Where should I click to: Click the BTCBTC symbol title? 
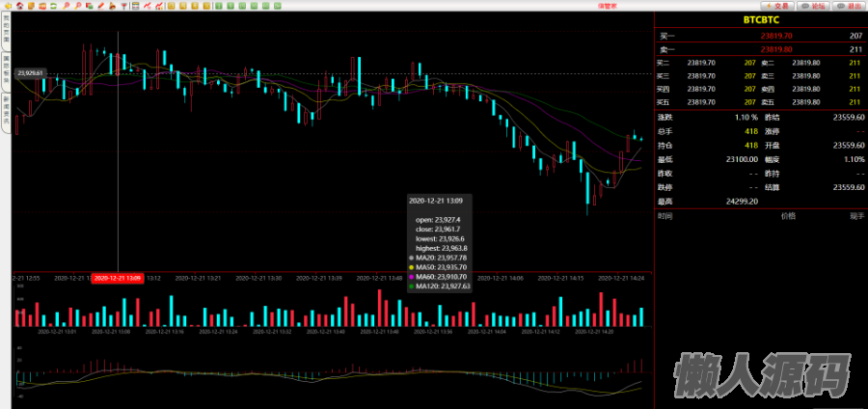(760, 19)
